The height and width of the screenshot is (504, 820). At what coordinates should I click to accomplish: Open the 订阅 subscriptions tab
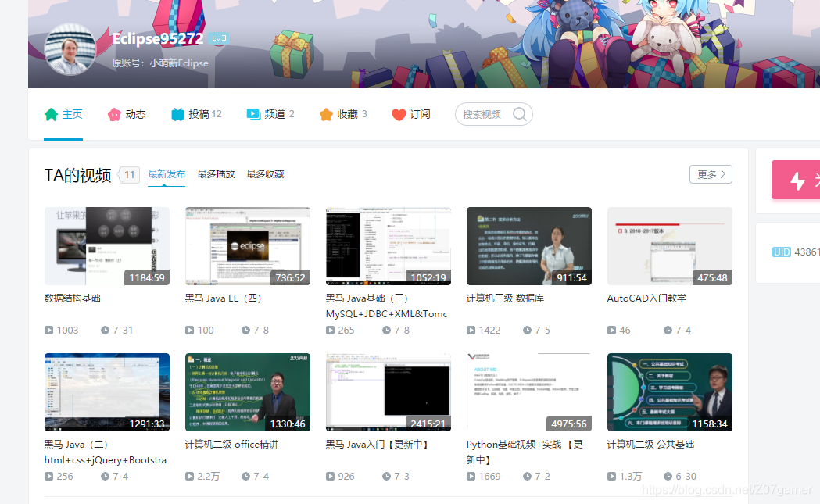click(x=411, y=115)
